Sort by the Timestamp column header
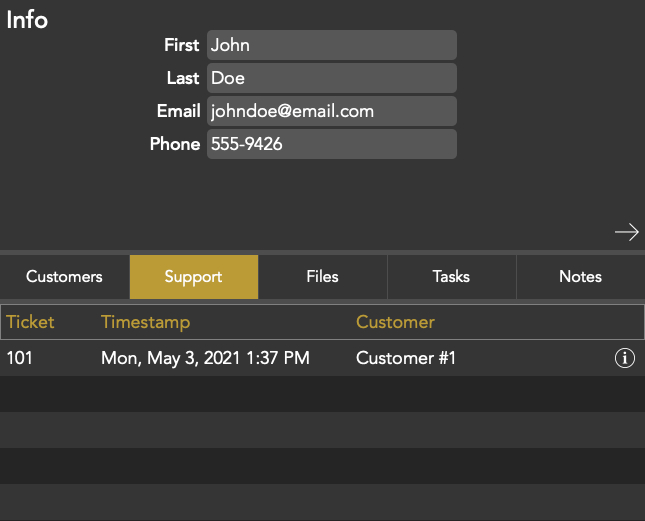The height and width of the screenshot is (521, 645). [145, 322]
